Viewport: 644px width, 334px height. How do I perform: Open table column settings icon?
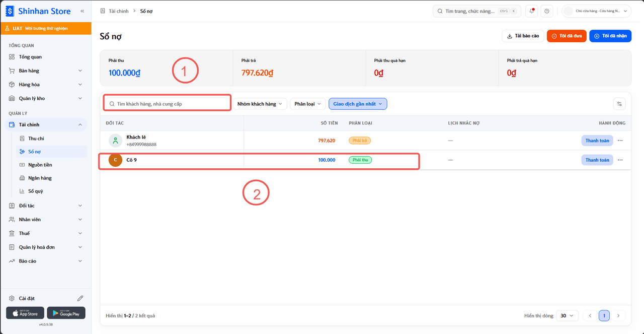620,104
